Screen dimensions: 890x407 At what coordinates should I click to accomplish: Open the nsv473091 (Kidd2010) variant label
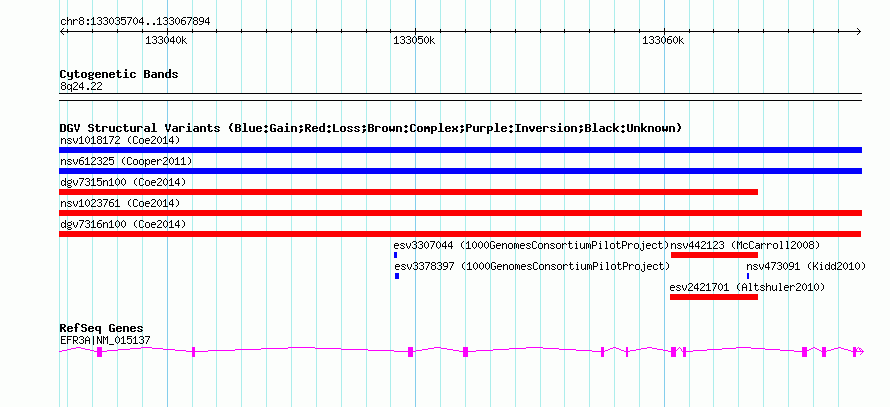[805, 266]
